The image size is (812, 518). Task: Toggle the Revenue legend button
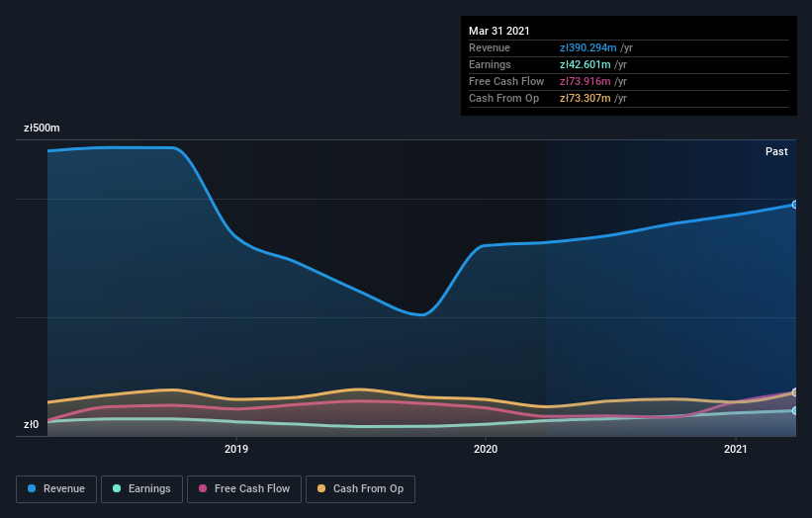56,489
